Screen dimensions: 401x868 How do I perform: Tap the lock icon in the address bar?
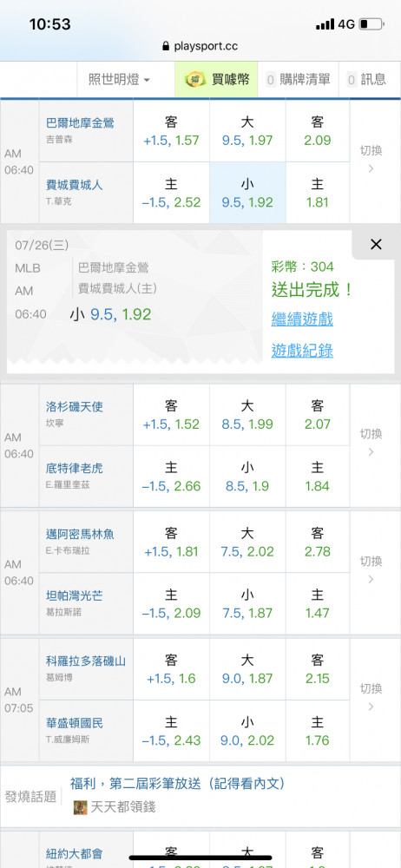click(166, 47)
